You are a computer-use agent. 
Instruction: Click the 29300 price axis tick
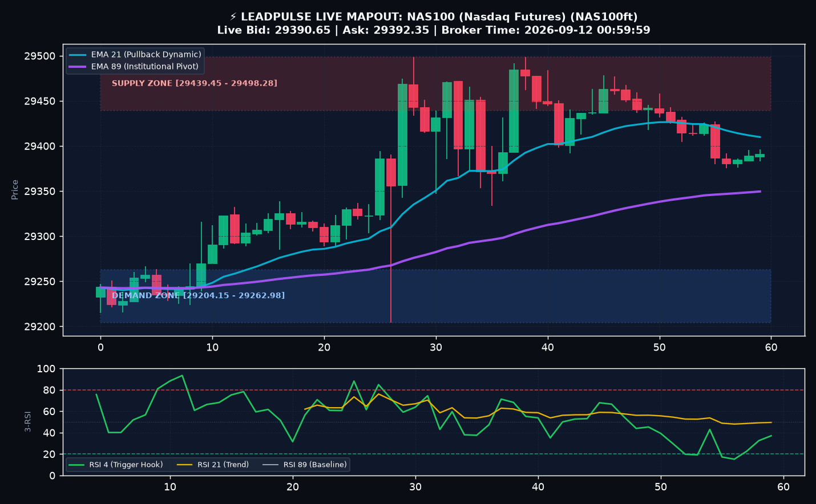click(x=40, y=237)
